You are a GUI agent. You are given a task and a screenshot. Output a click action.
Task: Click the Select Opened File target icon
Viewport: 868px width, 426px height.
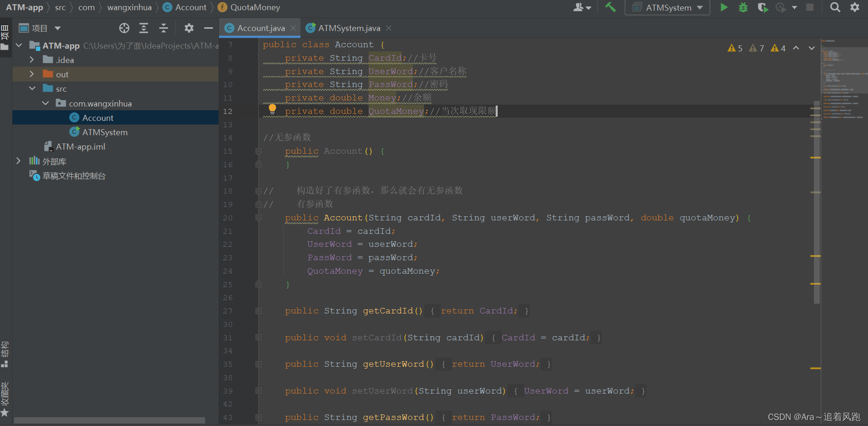124,28
